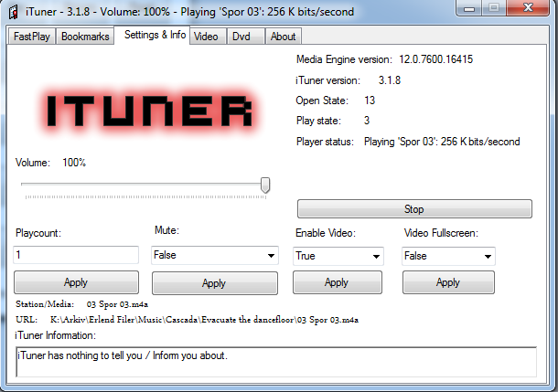Screen dimensions: 558x392
Task: Open the About tab
Action: 283,37
